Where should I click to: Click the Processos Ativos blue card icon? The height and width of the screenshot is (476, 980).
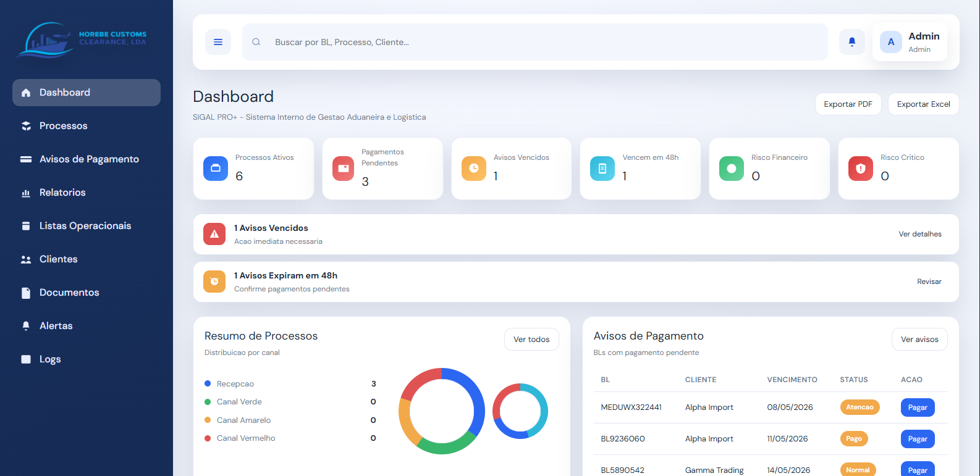pyautogui.click(x=216, y=169)
